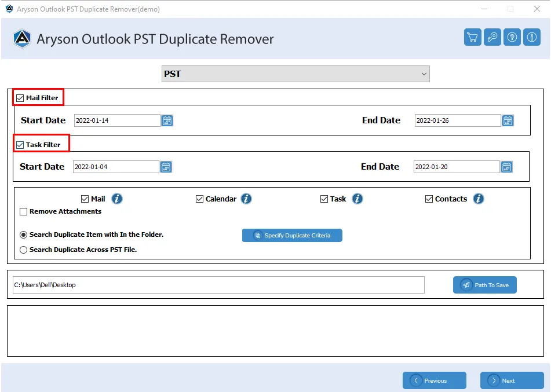Show info about the Mail option

(117, 199)
